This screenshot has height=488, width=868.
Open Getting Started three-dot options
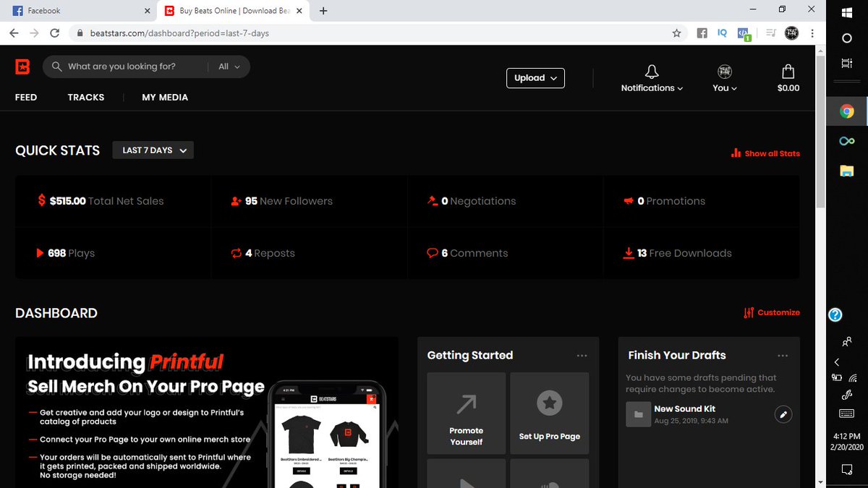[582, 356]
